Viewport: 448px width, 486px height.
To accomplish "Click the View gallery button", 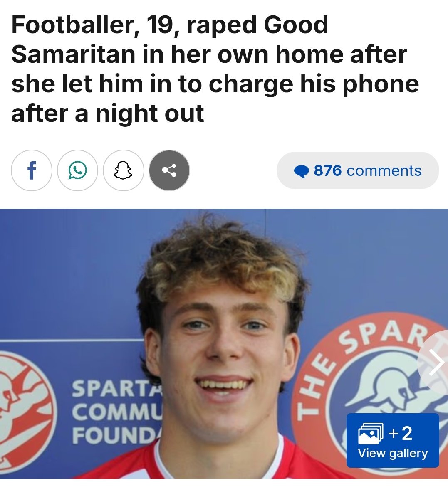I will pos(393,440).
